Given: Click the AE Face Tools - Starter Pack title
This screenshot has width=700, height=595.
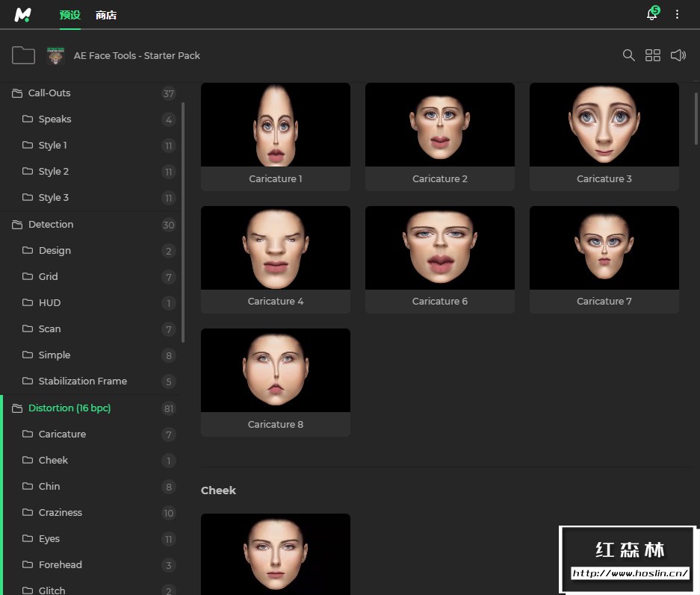Looking at the screenshot, I should tap(137, 55).
